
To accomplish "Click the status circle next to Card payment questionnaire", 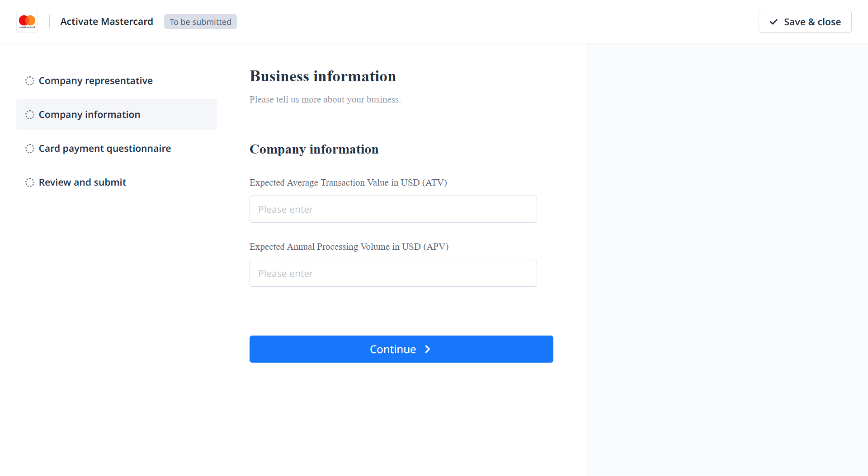I will pos(30,149).
